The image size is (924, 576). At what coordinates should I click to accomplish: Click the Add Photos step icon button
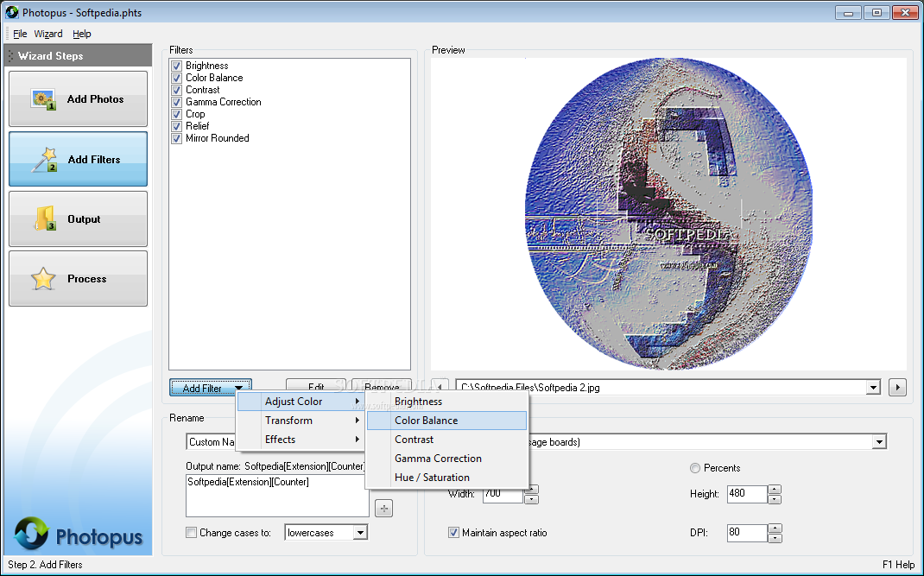pos(78,99)
